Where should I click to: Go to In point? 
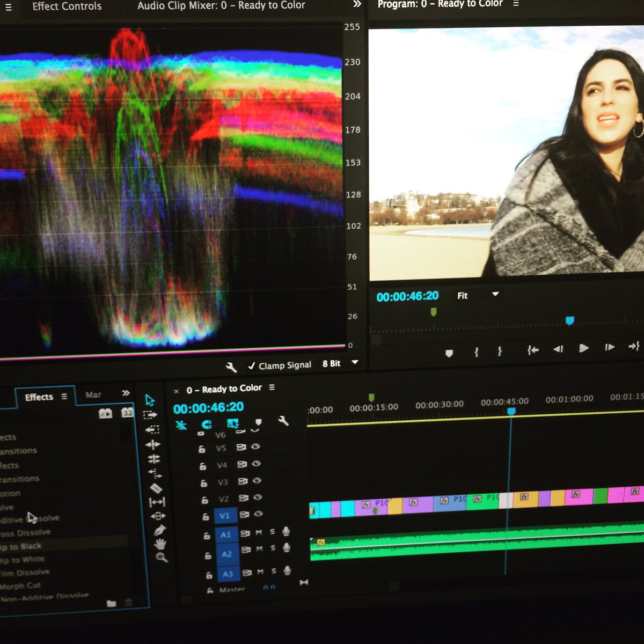[532, 350]
